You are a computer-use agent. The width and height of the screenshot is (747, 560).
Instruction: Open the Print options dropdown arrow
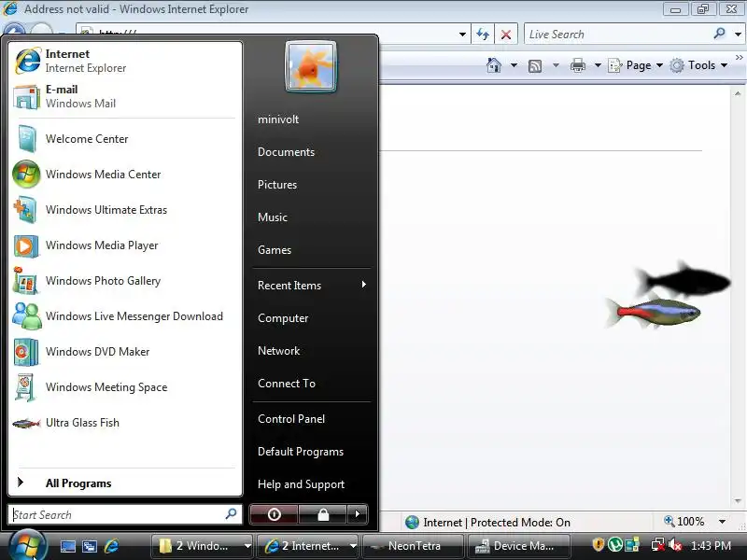click(x=598, y=65)
